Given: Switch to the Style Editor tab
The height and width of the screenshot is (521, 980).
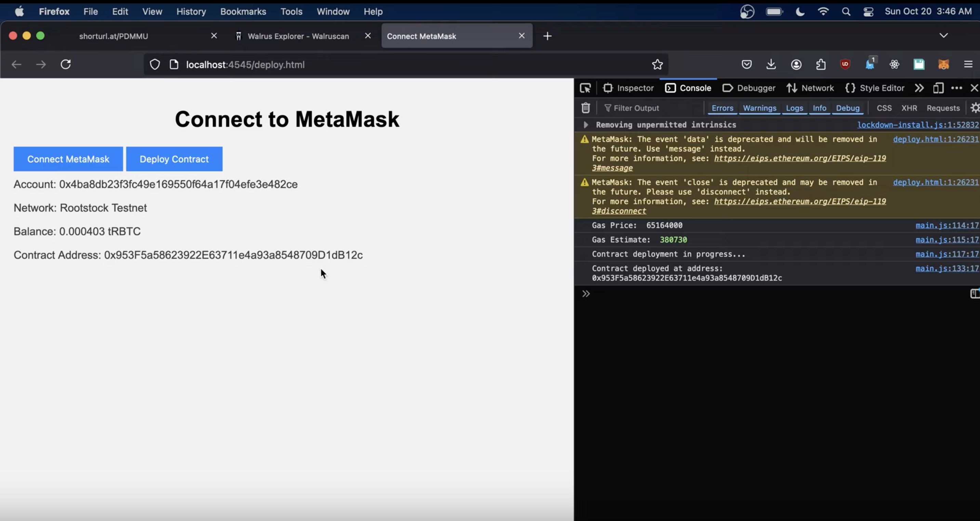Looking at the screenshot, I should point(875,88).
